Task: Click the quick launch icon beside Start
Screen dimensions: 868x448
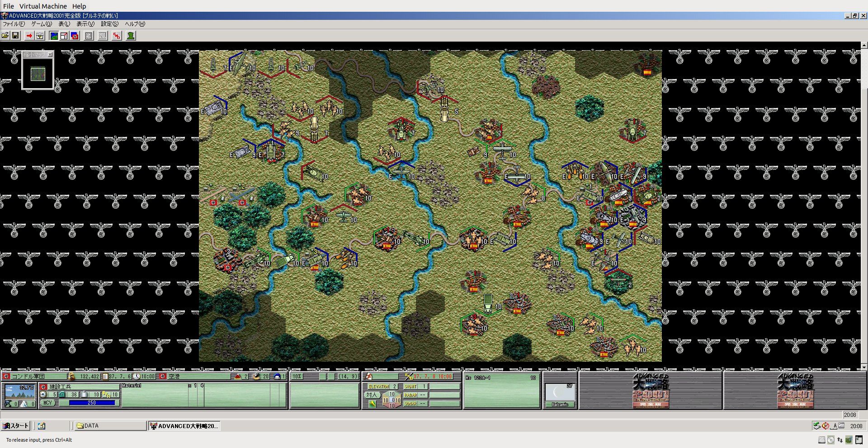Action: [42, 426]
